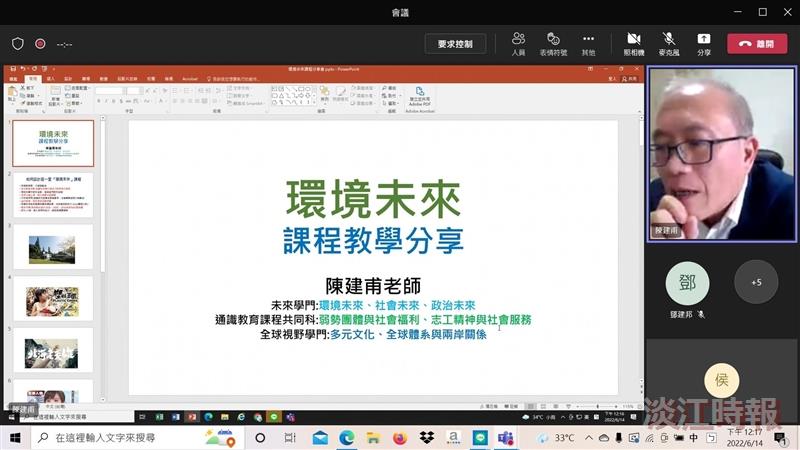Open LINE app on the bottom taskbar

(x=480, y=438)
